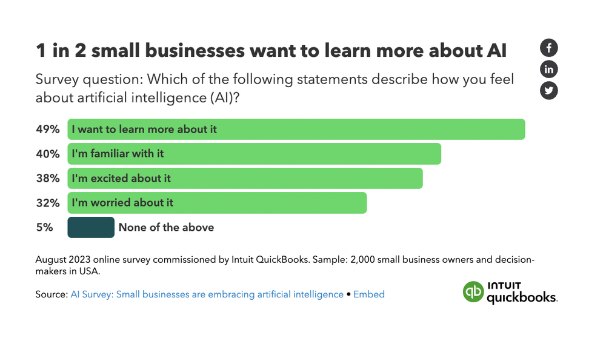Image resolution: width=606 pixels, height=364 pixels.
Task: Click the 49% value label
Action: point(47,129)
